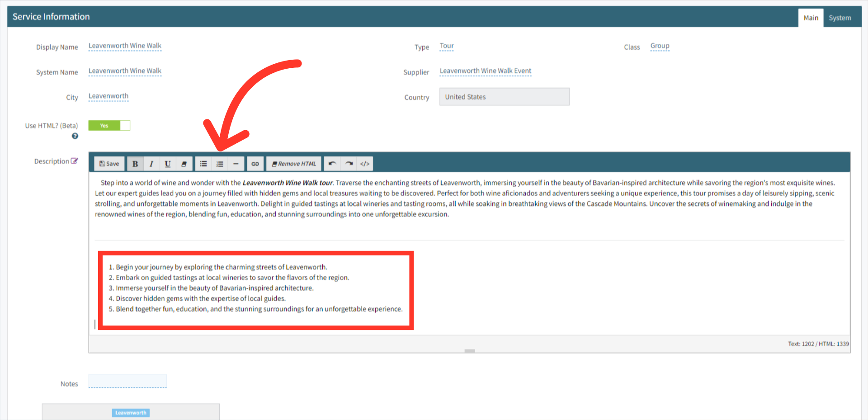The width and height of the screenshot is (868, 420).
Task: Click the bold 'Leavenworth Wine Walk tour' phrase
Action: [288, 183]
